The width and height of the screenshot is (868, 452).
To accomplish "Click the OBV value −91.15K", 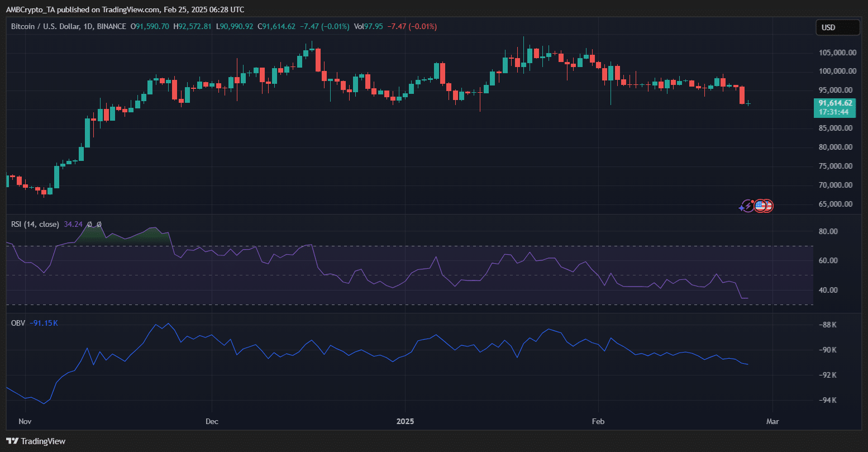I will (x=44, y=323).
